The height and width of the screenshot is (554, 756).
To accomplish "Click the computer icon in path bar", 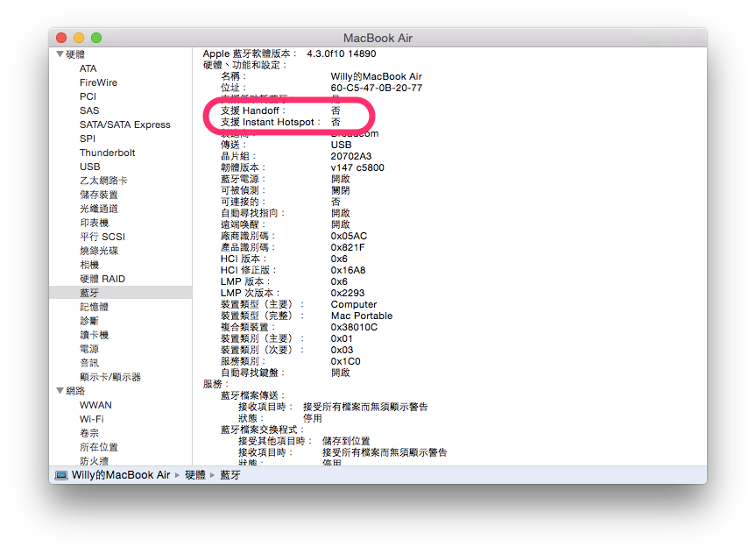I will [x=61, y=475].
